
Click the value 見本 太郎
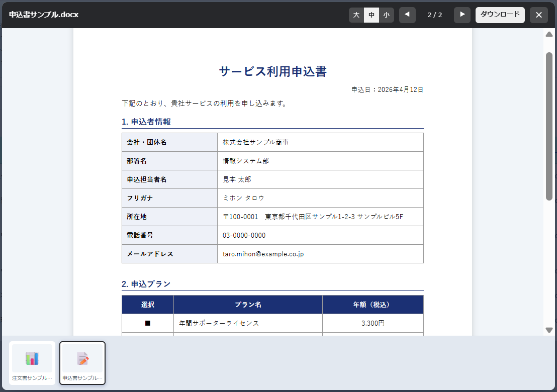click(x=237, y=179)
